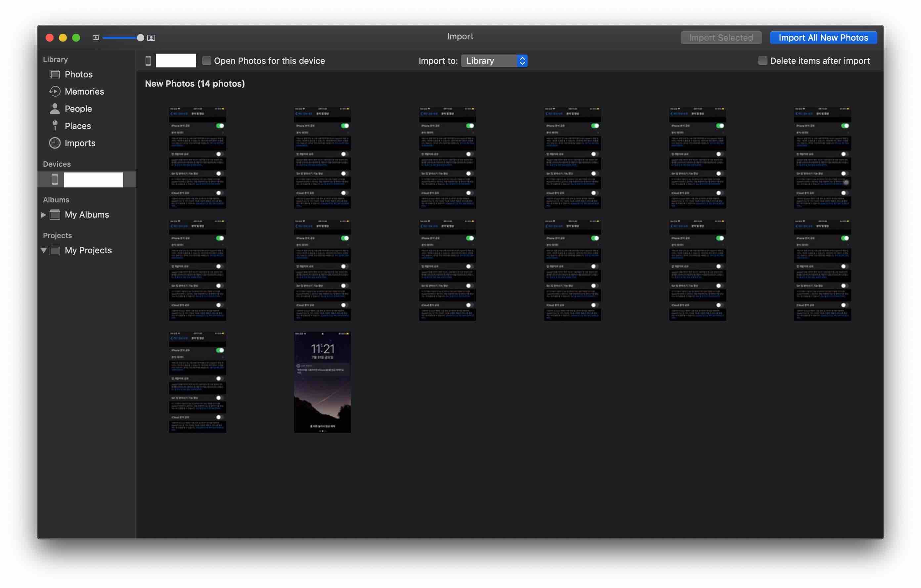
Task: Open the Import to Library dropdown
Action: pos(494,61)
